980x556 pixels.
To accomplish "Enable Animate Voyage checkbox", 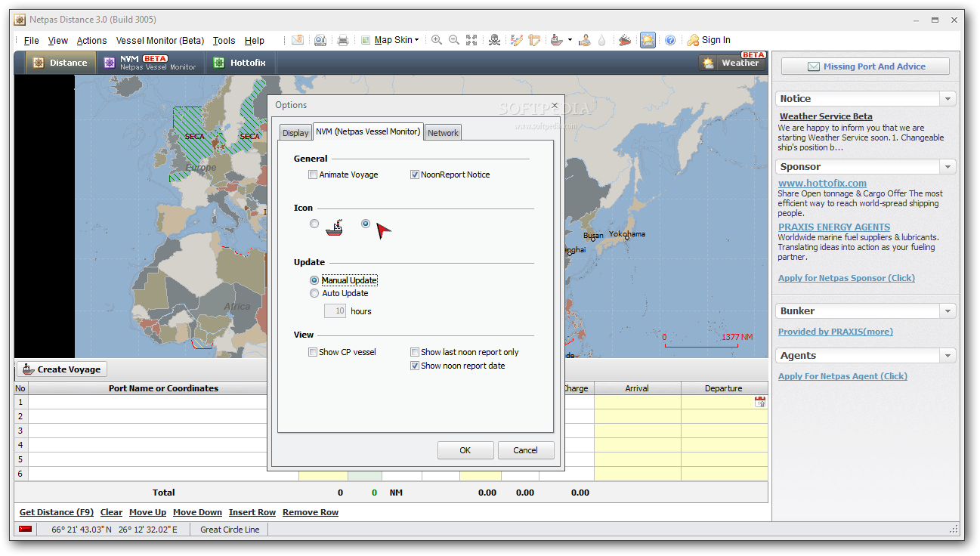I will [313, 175].
